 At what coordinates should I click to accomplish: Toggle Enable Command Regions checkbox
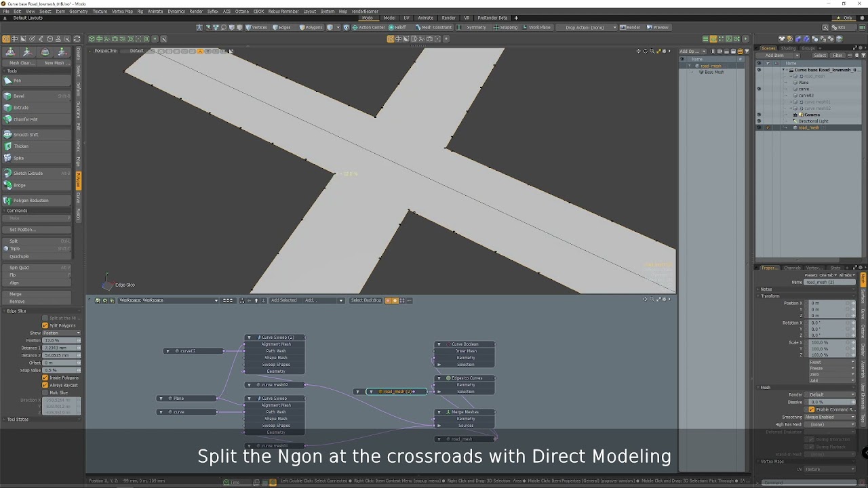(812, 409)
